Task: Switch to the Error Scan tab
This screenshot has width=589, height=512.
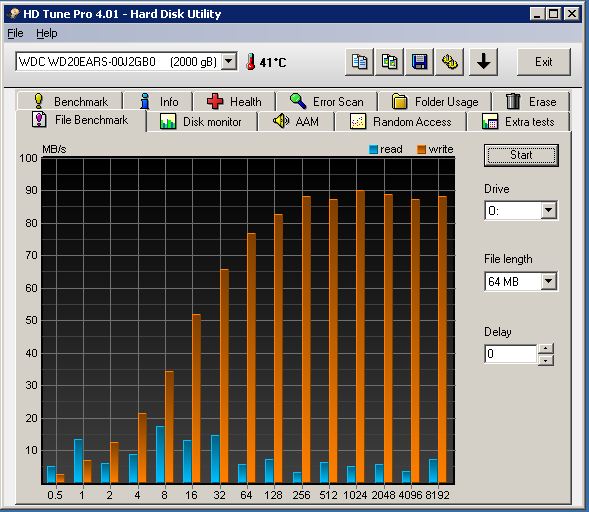Action: click(x=327, y=101)
